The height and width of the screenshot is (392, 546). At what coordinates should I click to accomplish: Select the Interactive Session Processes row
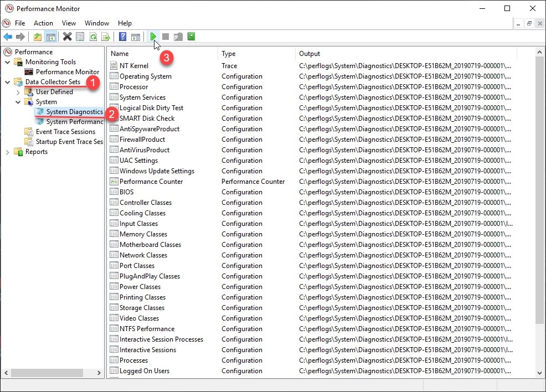tap(312, 339)
